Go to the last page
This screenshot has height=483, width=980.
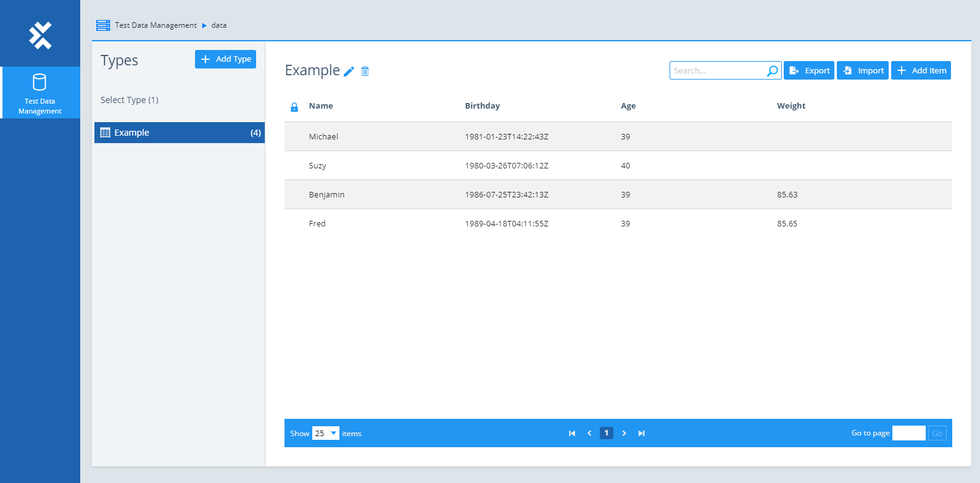(641, 433)
